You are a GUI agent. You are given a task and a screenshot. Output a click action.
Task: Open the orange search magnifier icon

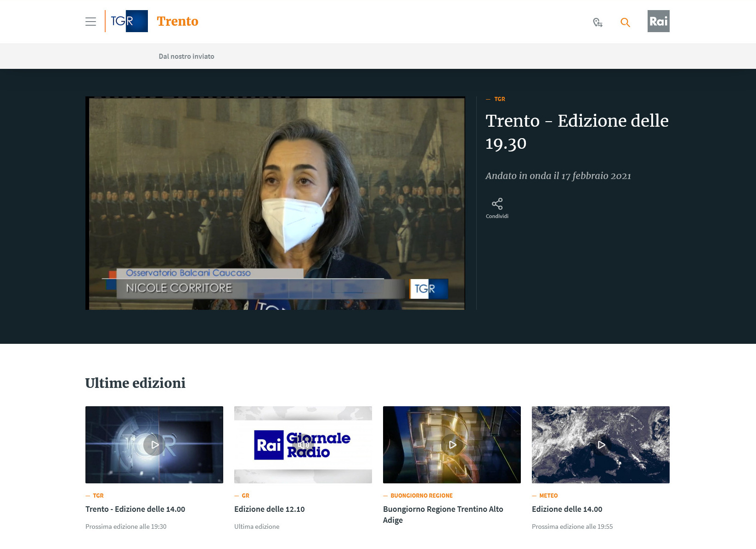pyautogui.click(x=625, y=22)
